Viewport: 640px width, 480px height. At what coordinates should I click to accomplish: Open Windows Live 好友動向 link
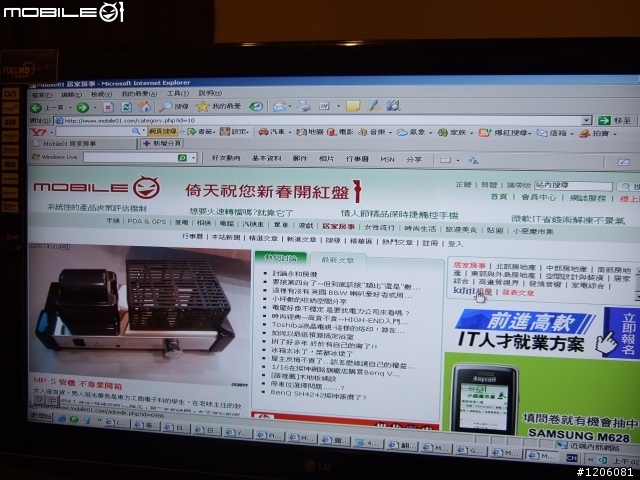click(x=226, y=158)
